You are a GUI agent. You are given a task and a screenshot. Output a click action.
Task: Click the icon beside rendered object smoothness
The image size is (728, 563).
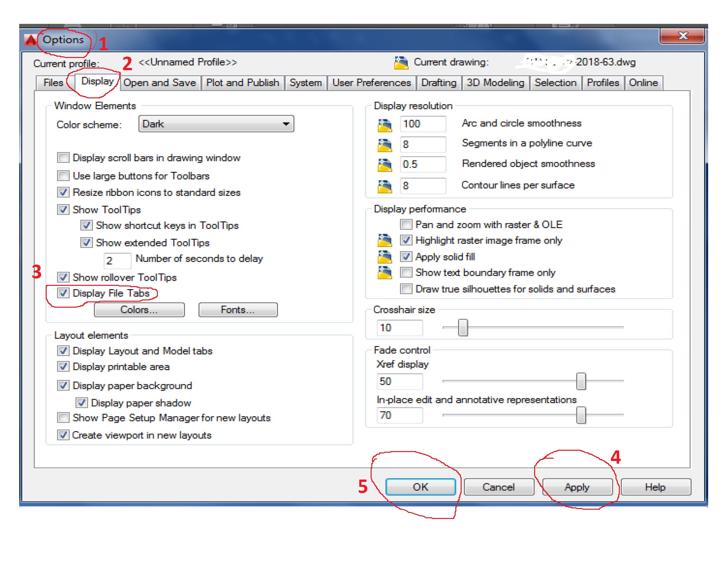point(386,164)
